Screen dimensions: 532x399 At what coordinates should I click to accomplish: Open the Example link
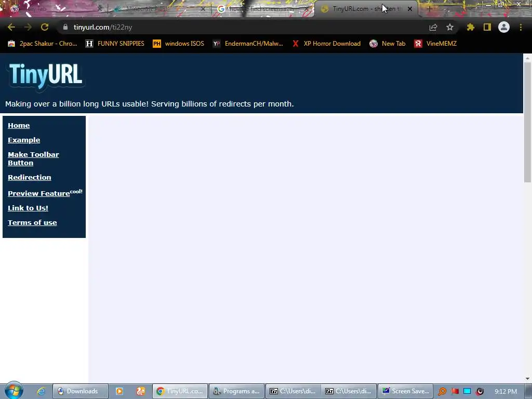tap(24, 140)
